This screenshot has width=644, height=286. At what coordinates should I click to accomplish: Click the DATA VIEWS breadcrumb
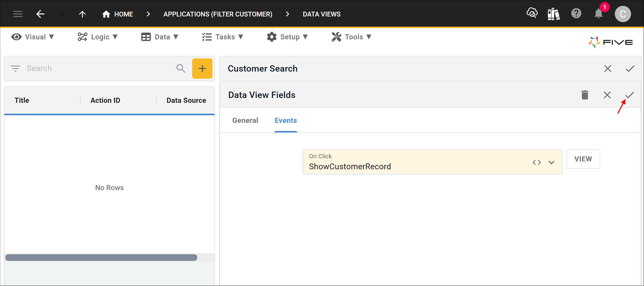[321, 14]
